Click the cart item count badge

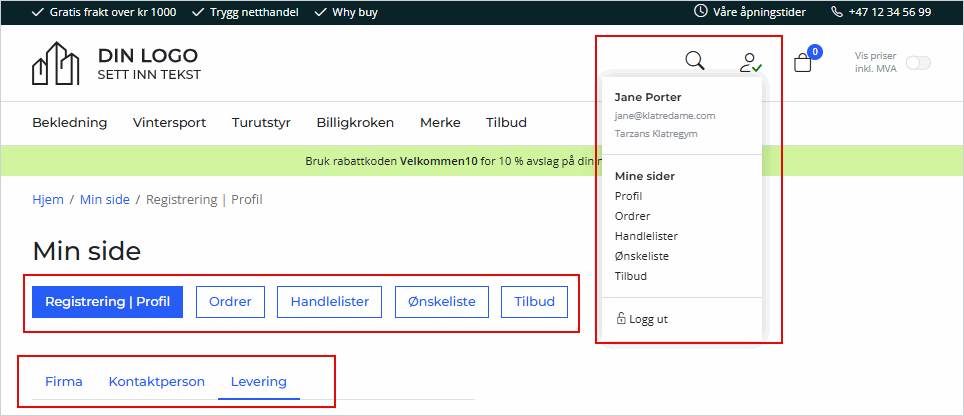point(815,52)
